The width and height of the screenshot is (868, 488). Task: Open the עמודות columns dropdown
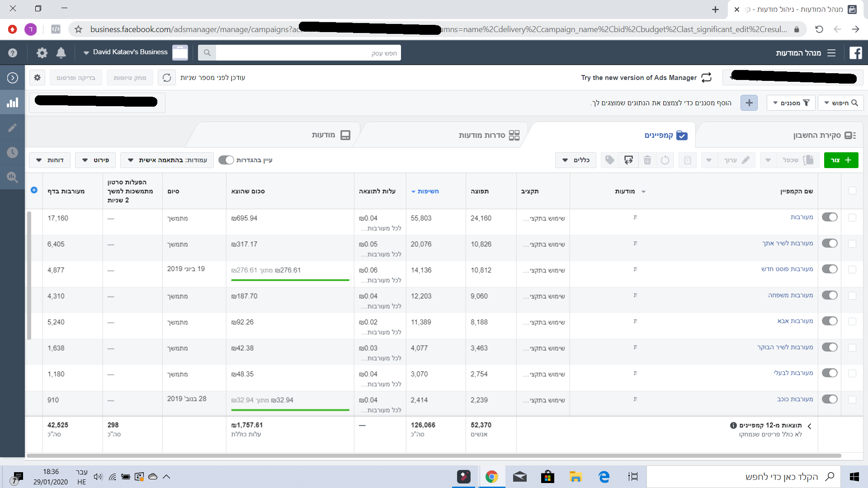167,160
